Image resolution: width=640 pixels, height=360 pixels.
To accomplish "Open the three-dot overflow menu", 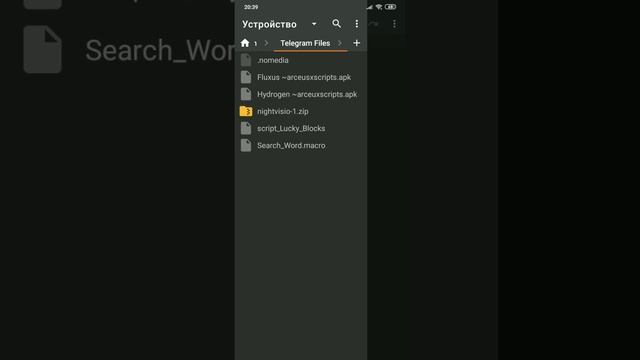I will (357, 24).
